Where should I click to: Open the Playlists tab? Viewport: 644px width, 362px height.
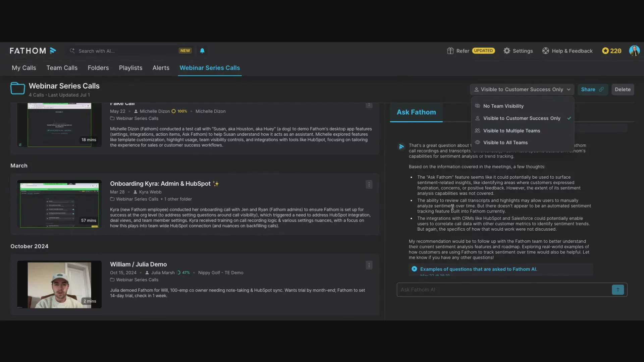point(130,68)
